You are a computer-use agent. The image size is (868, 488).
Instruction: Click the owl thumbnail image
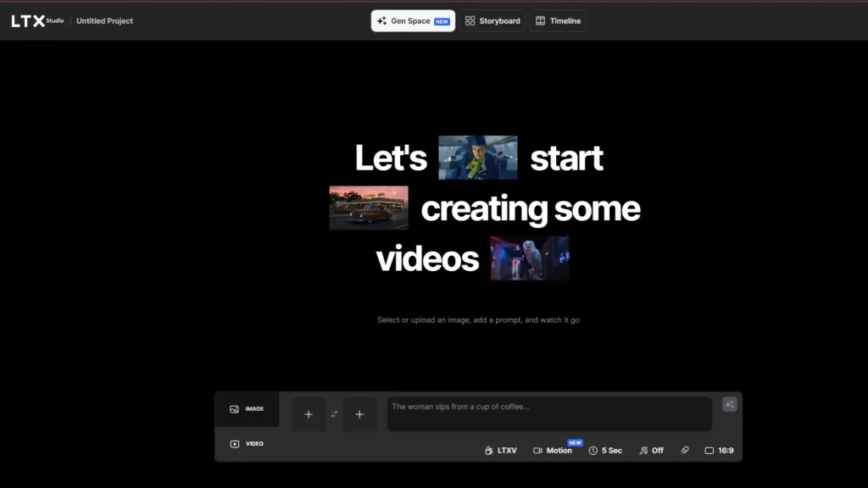tap(529, 258)
